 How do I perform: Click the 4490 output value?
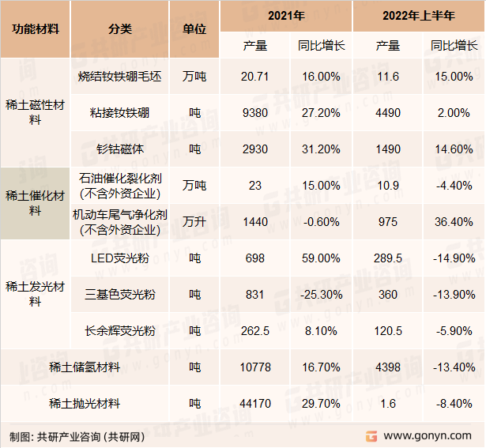[x=388, y=113]
